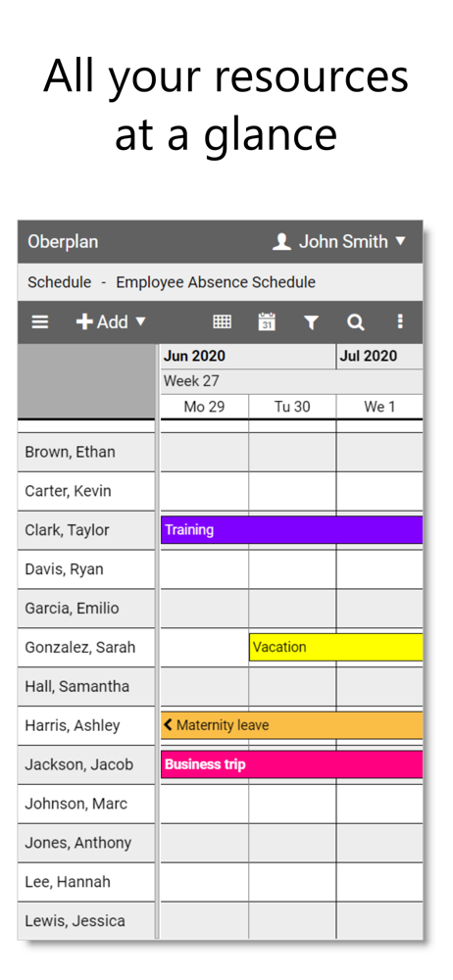Click the user profile silhouette icon

pyautogui.click(x=281, y=242)
